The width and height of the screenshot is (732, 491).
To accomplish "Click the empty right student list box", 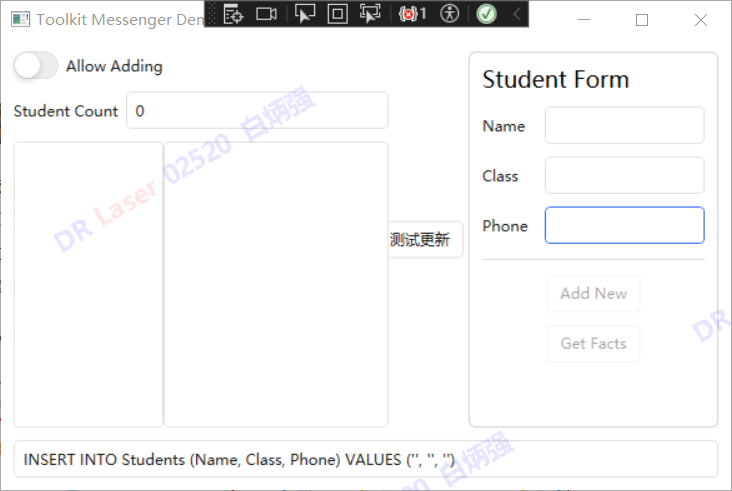I will click(x=276, y=285).
